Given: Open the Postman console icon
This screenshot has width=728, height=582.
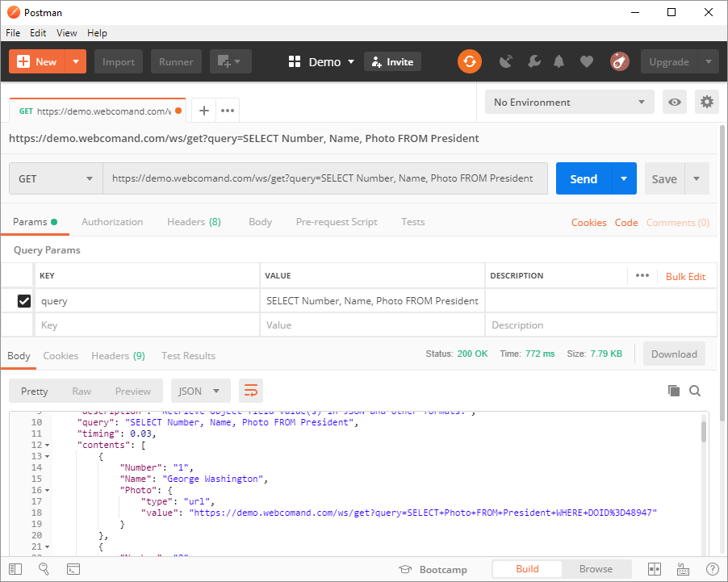Looking at the screenshot, I should coord(73,569).
